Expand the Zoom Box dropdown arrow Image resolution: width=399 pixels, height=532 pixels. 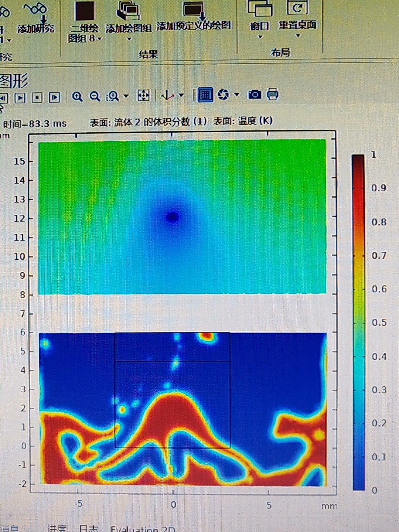[126, 96]
